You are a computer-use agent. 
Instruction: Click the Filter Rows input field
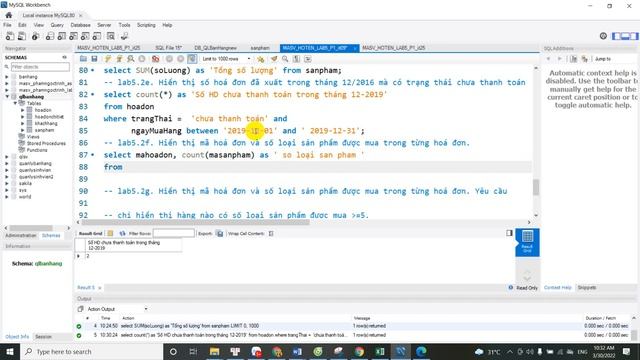[x=173, y=233]
